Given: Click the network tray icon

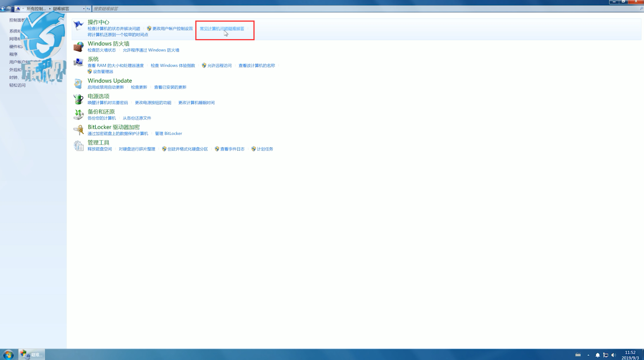Looking at the screenshot, I should coord(606,355).
